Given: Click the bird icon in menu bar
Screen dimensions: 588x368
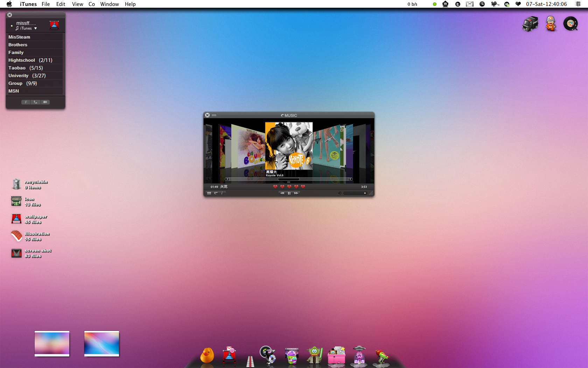Looking at the screenshot, I should (x=495, y=4).
